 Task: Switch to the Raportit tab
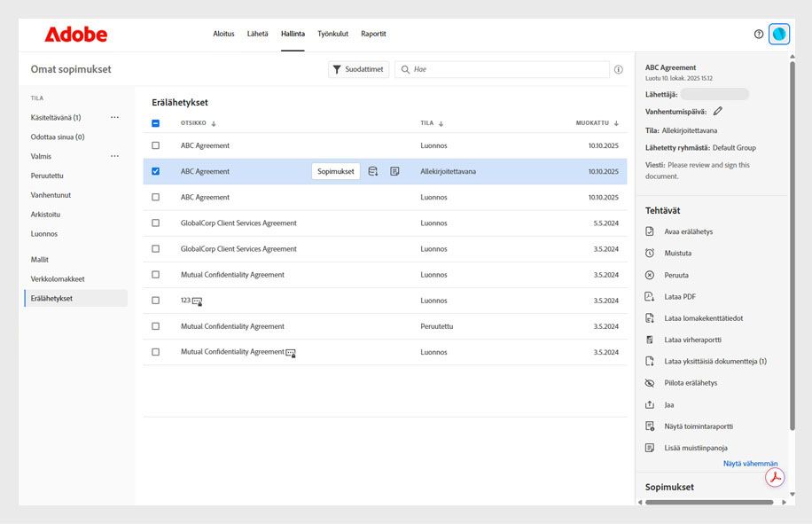pyautogui.click(x=373, y=34)
